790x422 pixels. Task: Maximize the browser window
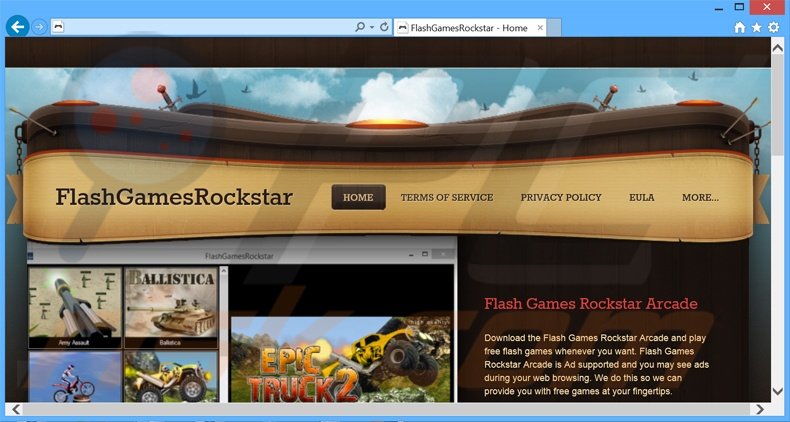pyautogui.click(x=739, y=7)
